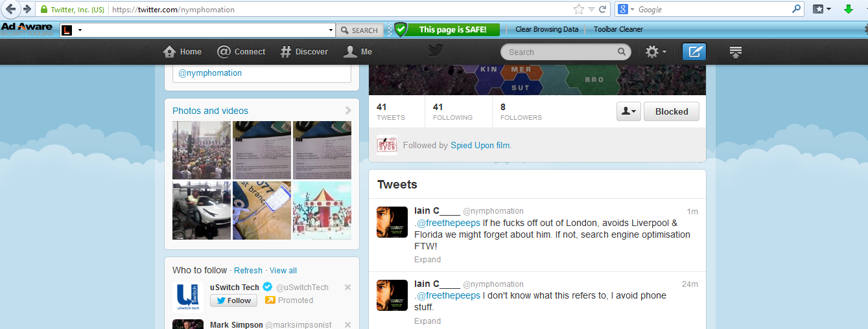Screen dimensions: 868x329
Task: Open the Discover tab
Action: point(304,52)
